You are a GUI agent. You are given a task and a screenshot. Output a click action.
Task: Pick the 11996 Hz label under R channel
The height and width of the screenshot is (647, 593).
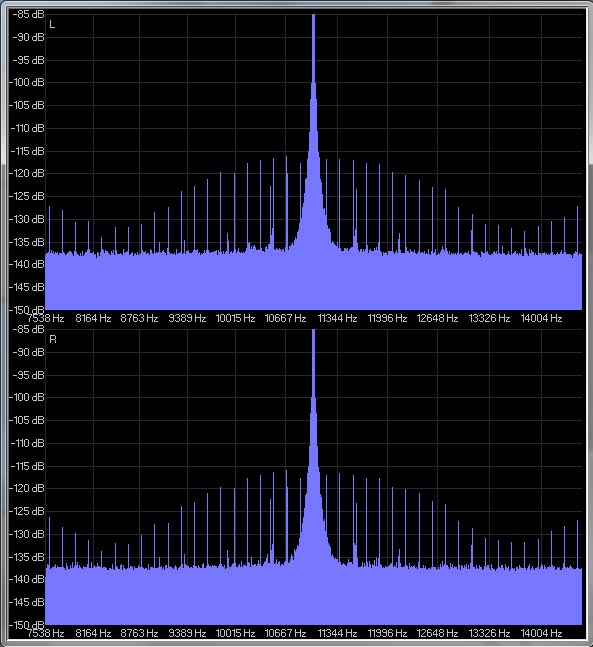(x=387, y=633)
